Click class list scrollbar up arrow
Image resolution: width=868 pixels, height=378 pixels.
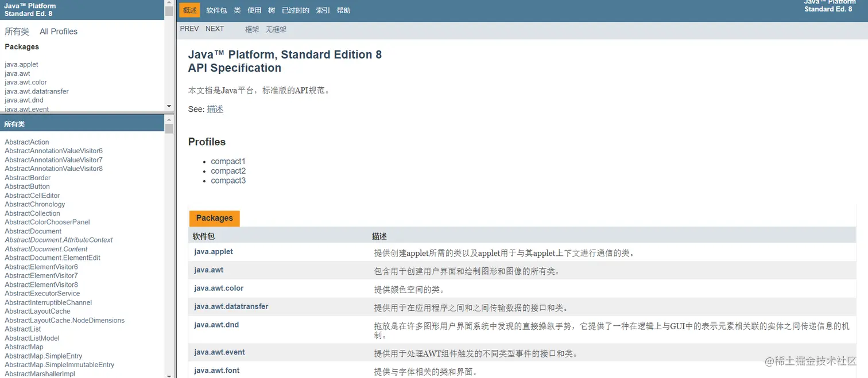tap(169, 119)
